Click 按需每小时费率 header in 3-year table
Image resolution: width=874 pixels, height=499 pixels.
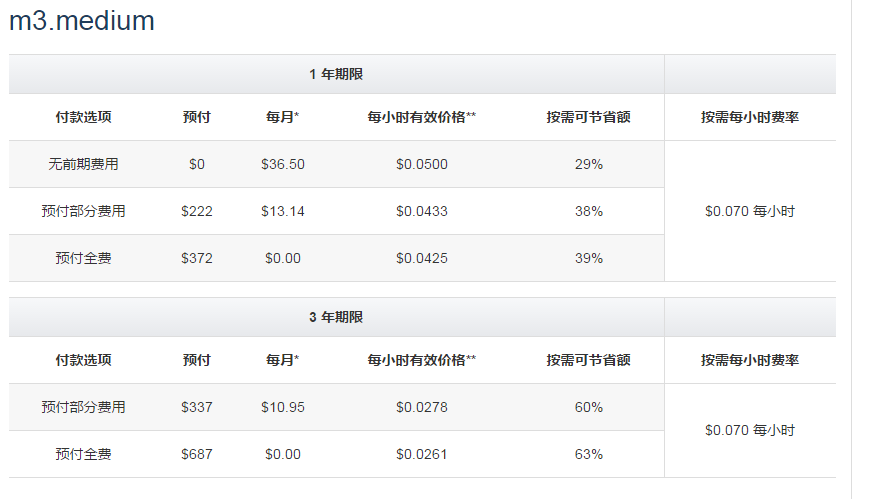coord(750,360)
